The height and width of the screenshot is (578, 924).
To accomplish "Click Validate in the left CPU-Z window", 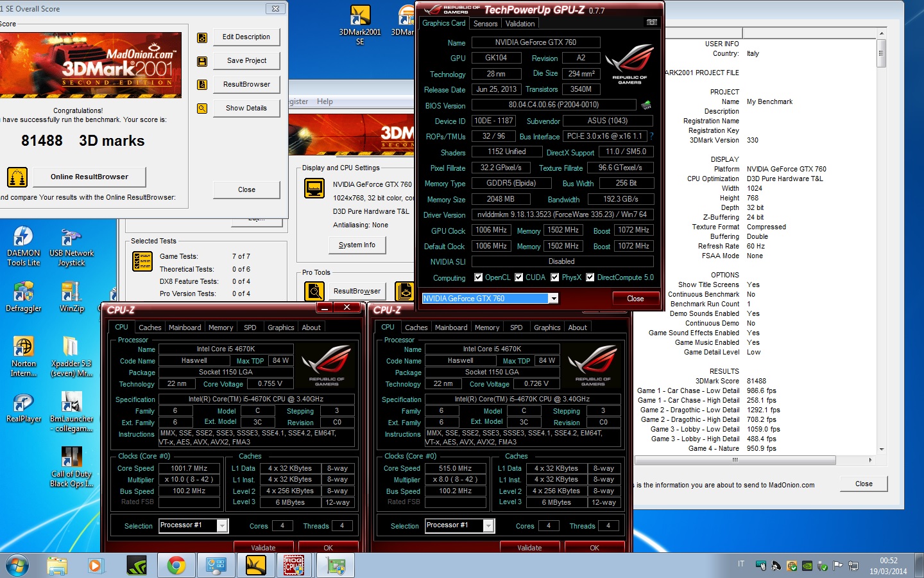I will (263, 548).
